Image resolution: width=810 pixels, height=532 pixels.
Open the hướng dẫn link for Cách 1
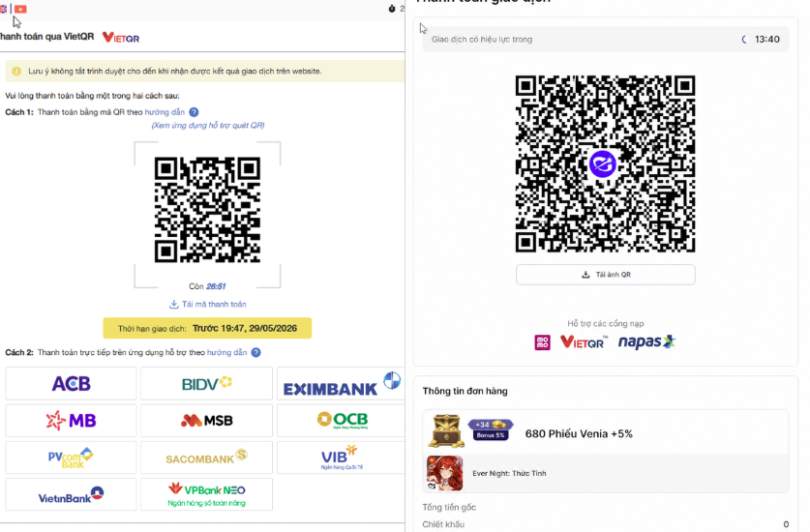pos(165,112)
